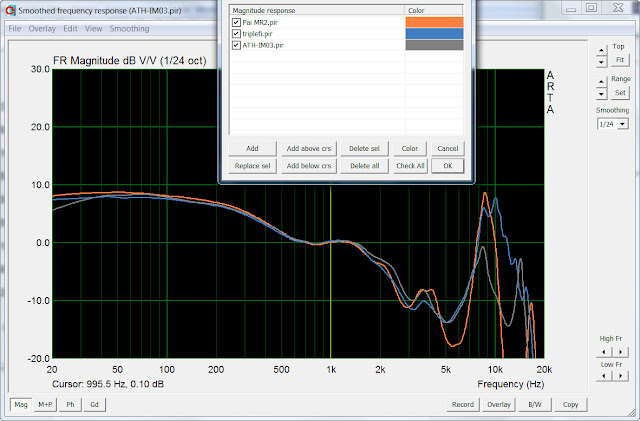This screenshot has width=640, height=421.
Task: Click the blue color swatch for triplefi.pir
Action: [x=434, y=33]
